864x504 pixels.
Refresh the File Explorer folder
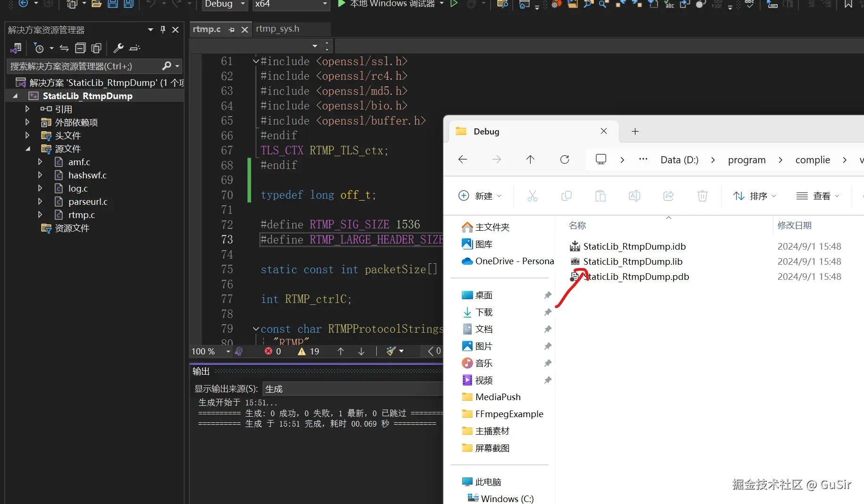pyautogui.click(x=565, y=160)
